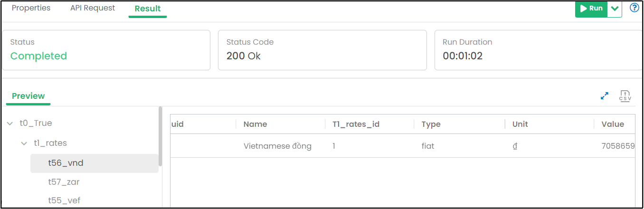Open the Preview tab
The image size is (644, 209).
click(28, 96)
